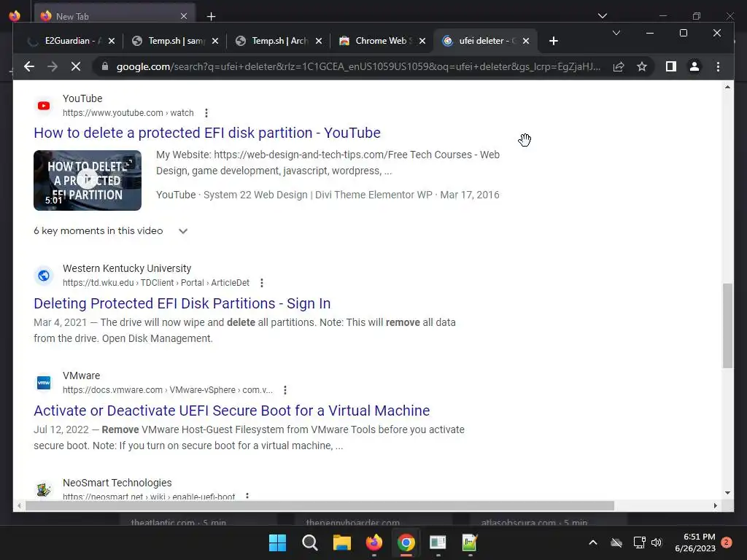
Task: Close Firefox New Tab in background window
Action: point(184,16)
